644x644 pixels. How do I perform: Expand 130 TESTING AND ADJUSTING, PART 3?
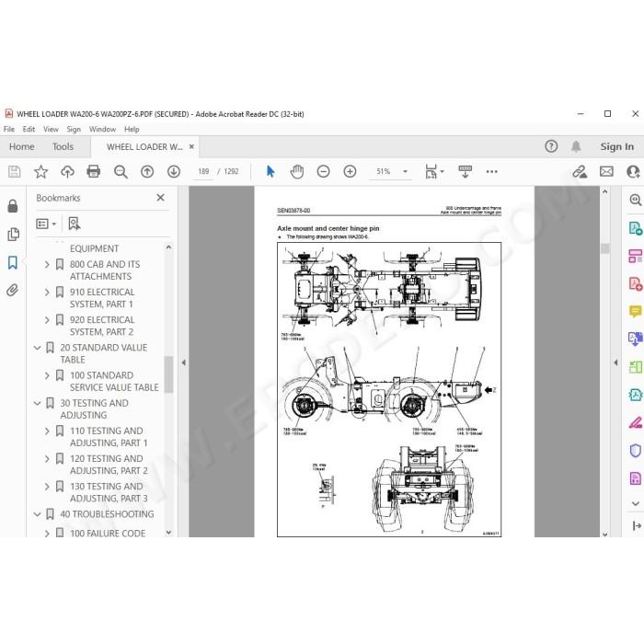coord(47,487)
